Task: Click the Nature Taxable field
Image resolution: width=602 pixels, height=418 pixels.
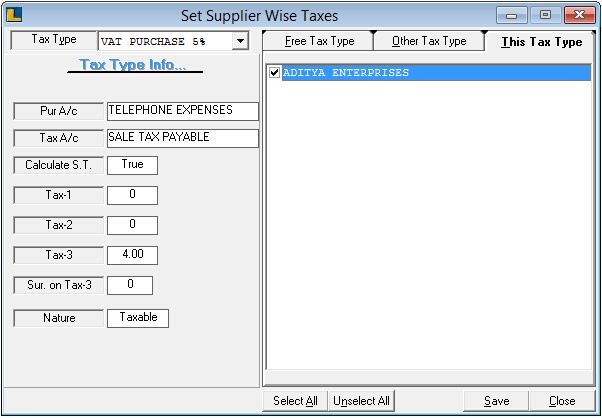Action: [x=138, y=318]
